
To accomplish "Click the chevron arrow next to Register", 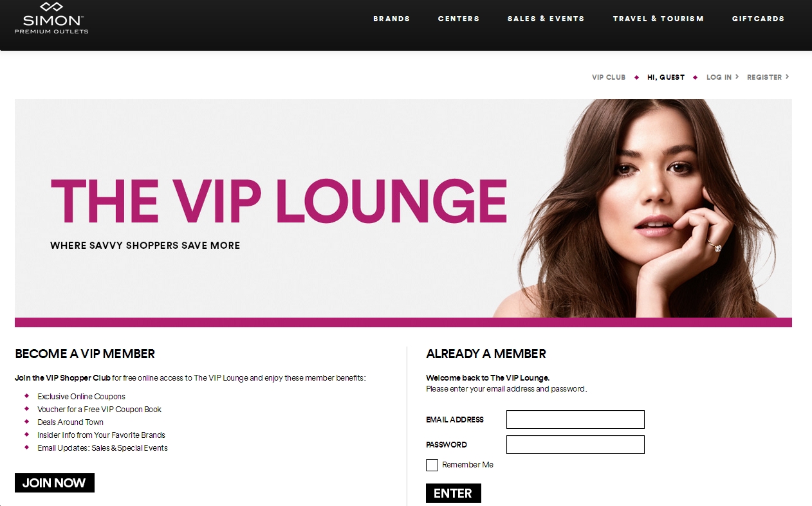I will [787, 77].
